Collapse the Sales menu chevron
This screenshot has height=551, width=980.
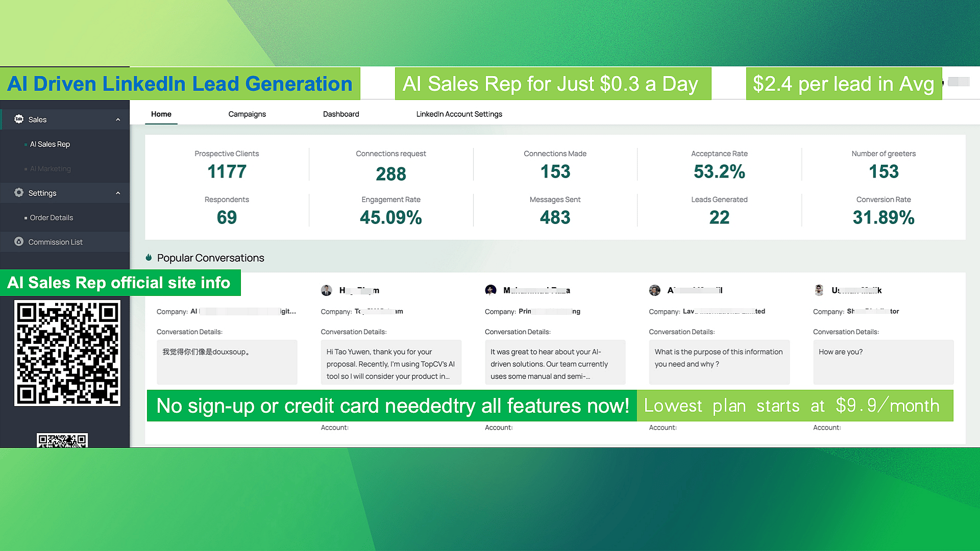pyautogui.click(x=118, y=119)
